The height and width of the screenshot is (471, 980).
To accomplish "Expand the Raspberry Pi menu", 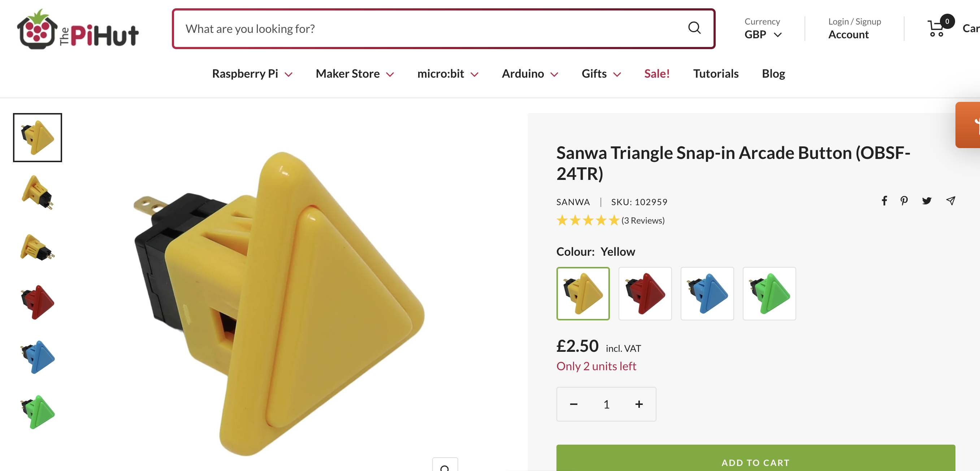I will tap(252, 74).
